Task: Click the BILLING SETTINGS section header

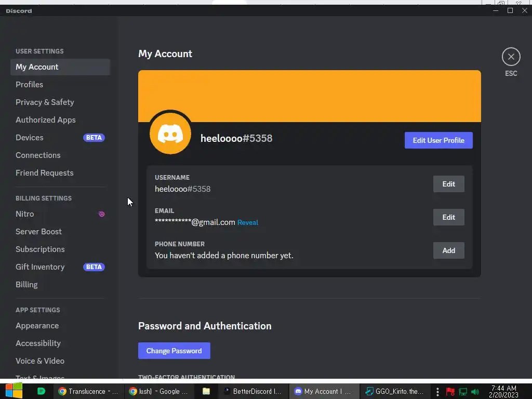Action: click(x=44, y=198)
